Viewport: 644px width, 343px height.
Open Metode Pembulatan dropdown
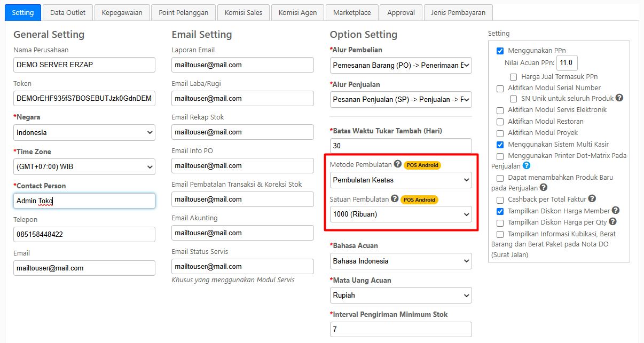(x=400, y=180)
